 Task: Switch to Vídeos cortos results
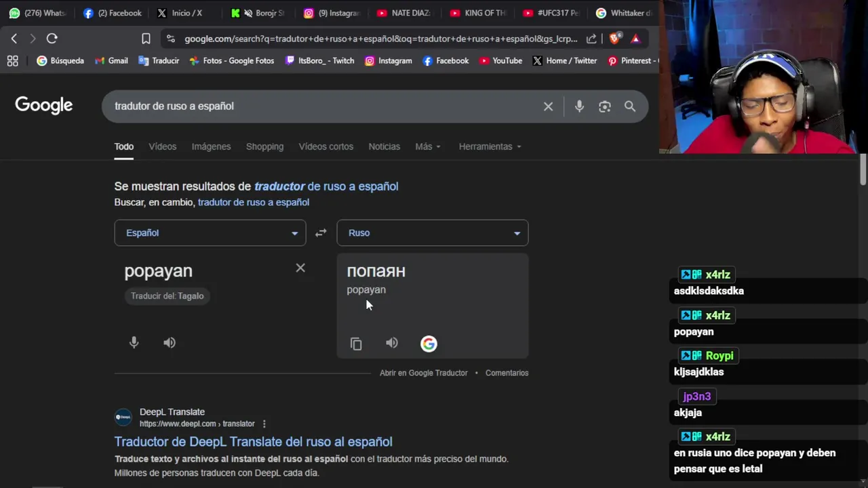coord(326,146)
